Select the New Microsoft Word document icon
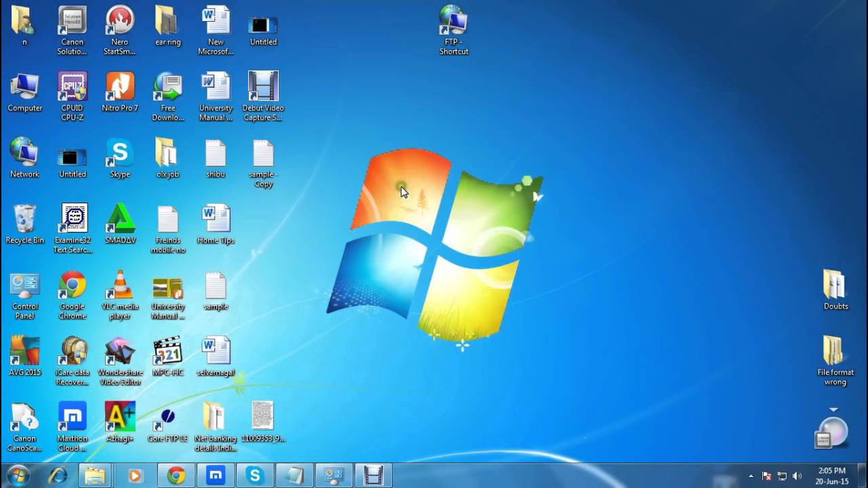Viewport: 868px width, 488px height. (216, 30)
